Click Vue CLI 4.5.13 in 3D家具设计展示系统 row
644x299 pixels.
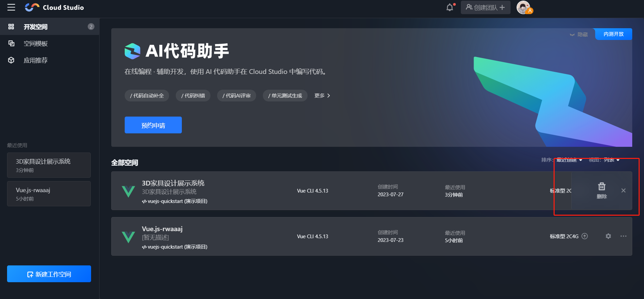[313, 191]
